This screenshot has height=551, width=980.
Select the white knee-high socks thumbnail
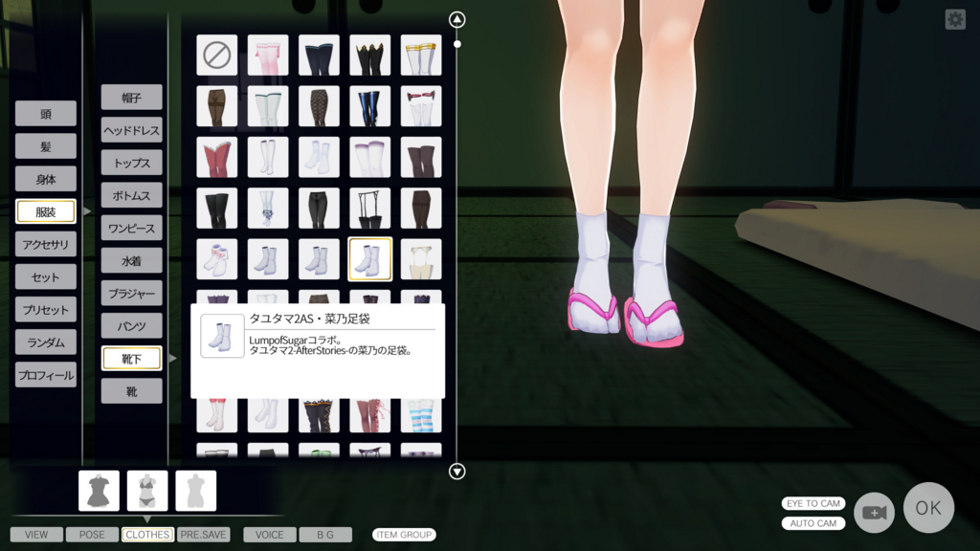tap(268, 158)
